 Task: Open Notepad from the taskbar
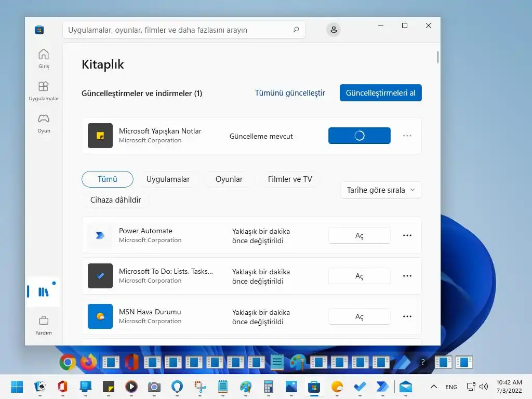tap(222, 387)
